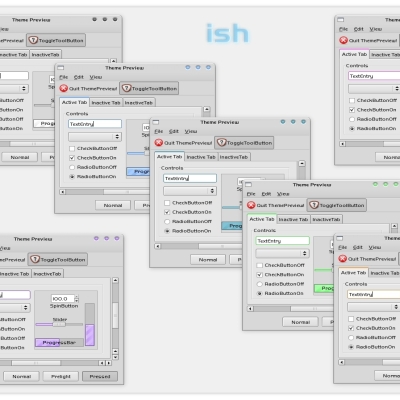Click Normal button in green-accent window
Image resolution: width=400 pixels, height=400 pixels.
pos(301,322)
